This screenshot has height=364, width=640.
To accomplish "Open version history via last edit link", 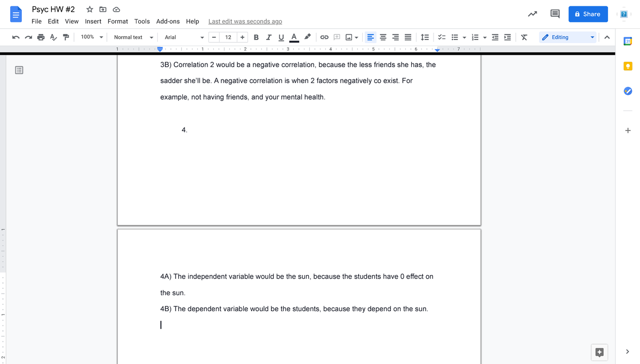I will tap(245, 21).
